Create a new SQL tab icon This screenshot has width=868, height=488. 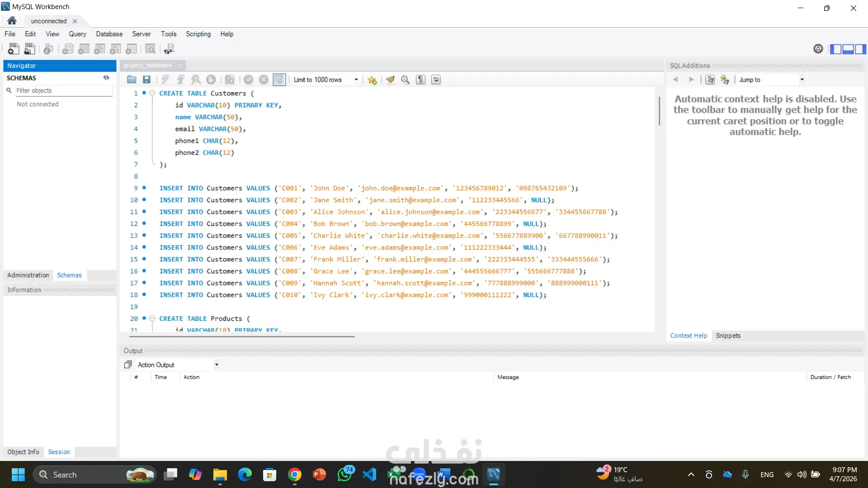[x=13, y=49]
